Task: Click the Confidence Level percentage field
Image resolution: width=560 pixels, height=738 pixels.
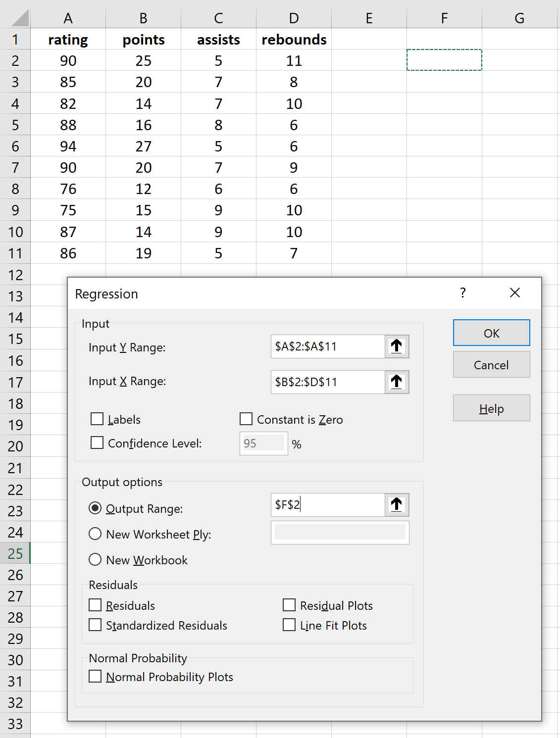Action: coord(263,443)
